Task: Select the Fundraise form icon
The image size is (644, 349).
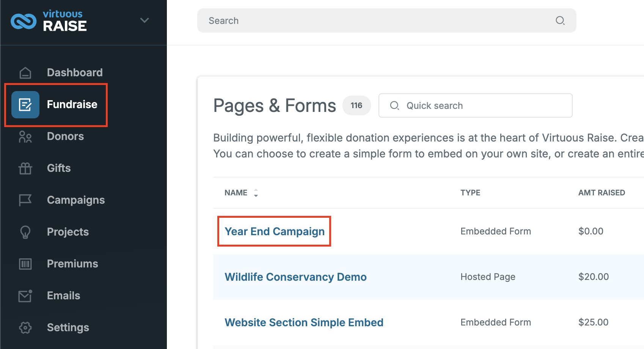Action: click(x=25, y=105)
